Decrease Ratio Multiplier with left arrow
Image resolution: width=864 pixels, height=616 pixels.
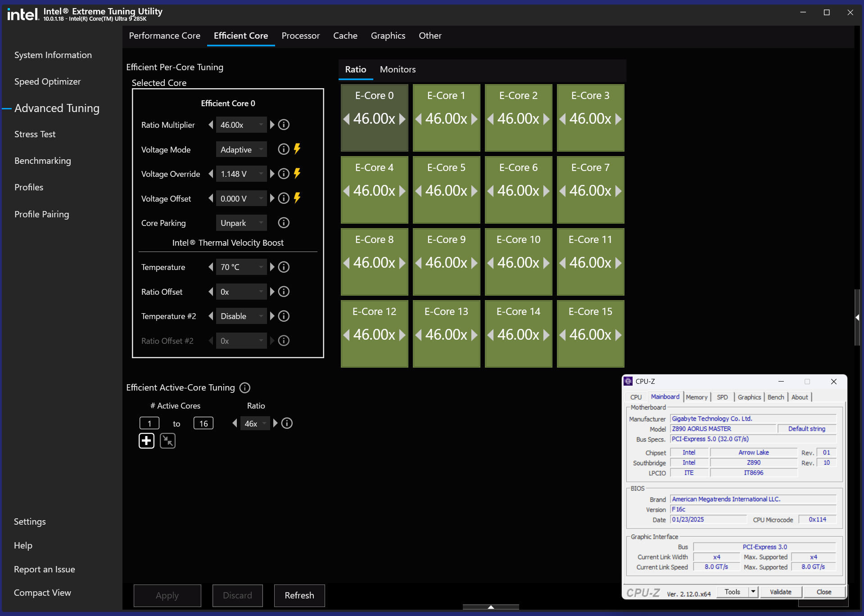click(211, 125)
